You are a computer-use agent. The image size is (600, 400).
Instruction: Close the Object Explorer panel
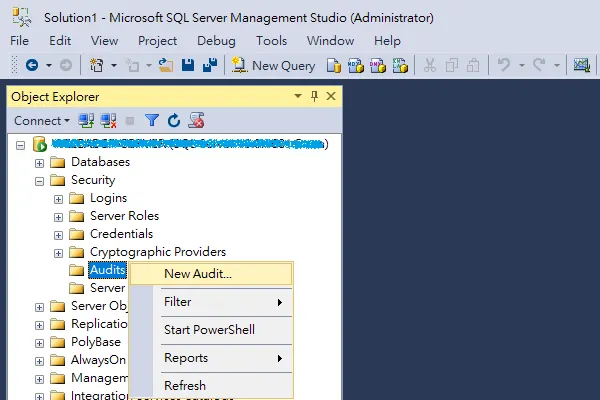pyautogui.click(x=331, y=96)
